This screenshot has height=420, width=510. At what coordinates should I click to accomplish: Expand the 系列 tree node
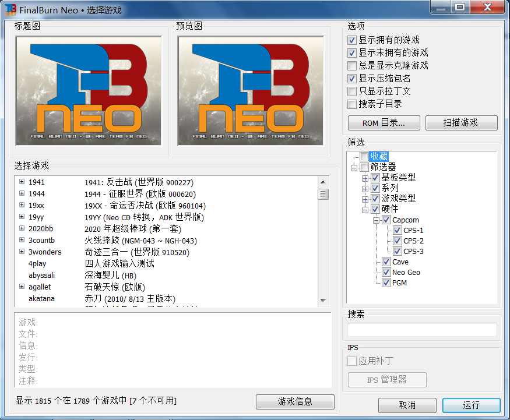365,189
